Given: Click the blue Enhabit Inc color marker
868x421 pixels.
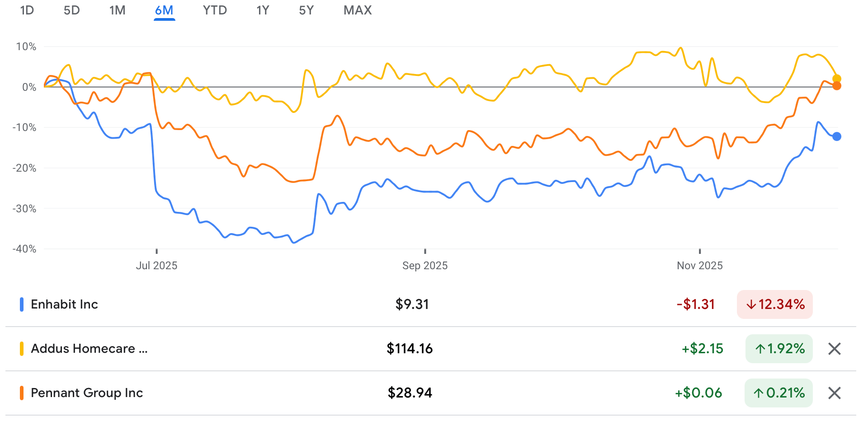Looking at the screenshot, I should 22,304.
